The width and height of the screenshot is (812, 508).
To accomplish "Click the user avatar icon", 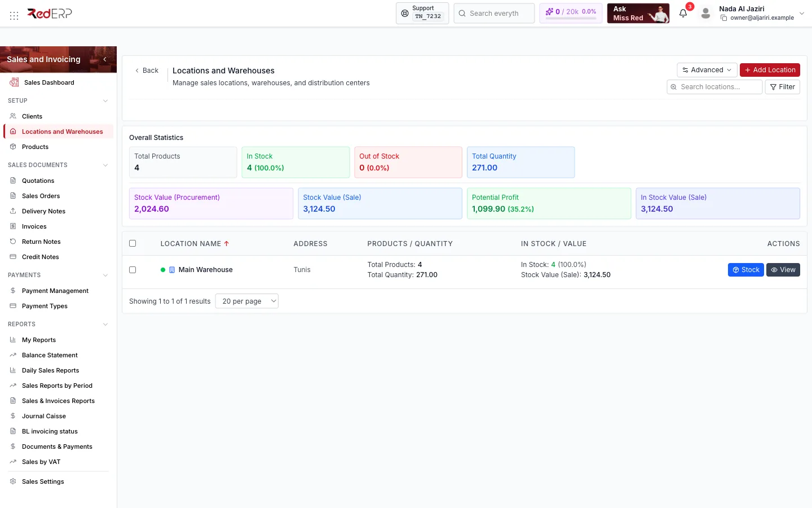I will [705, 14].
